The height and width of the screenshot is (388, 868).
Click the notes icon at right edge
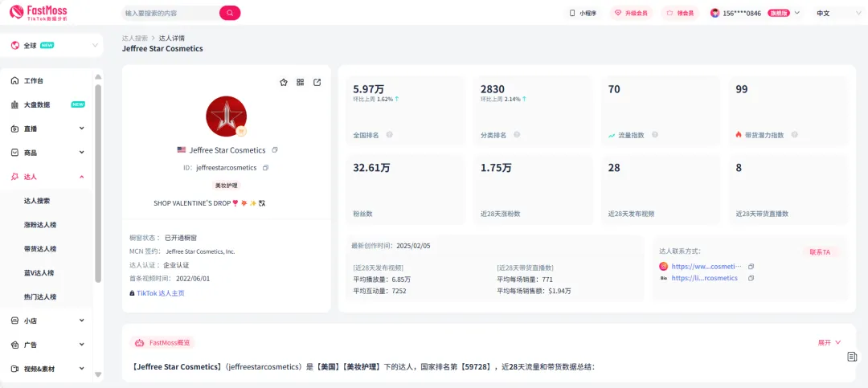pos(853,357)
